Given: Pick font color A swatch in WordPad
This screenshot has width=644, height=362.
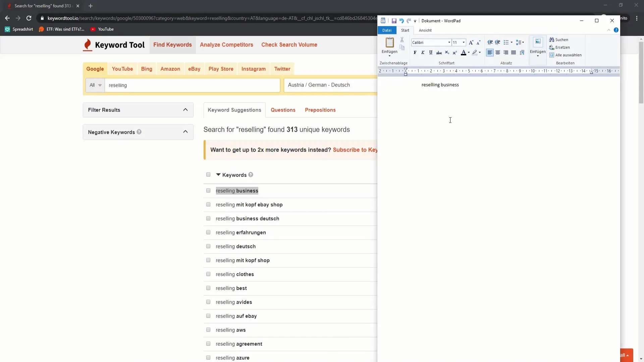Looking at the screenshot, I should (x=463, y=53).
